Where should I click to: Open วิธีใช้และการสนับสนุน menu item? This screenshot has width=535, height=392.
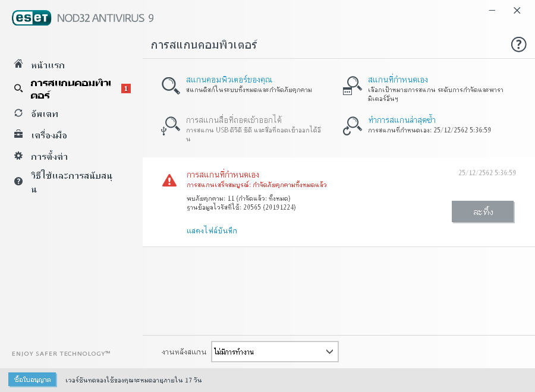pyautogui.click(x=72, y=182)
